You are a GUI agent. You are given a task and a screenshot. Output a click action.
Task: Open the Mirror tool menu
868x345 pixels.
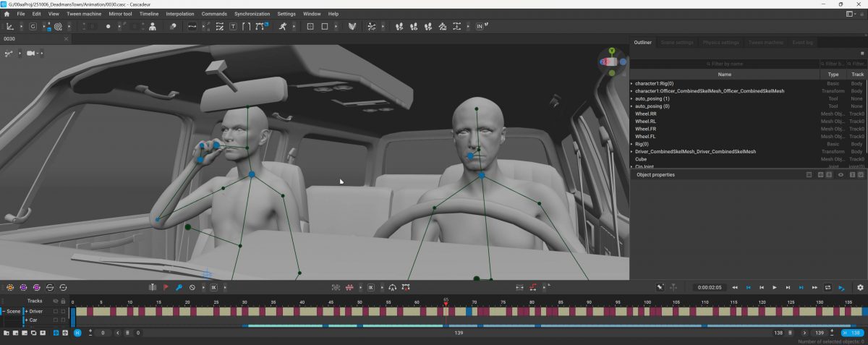[x=120, y=14]
